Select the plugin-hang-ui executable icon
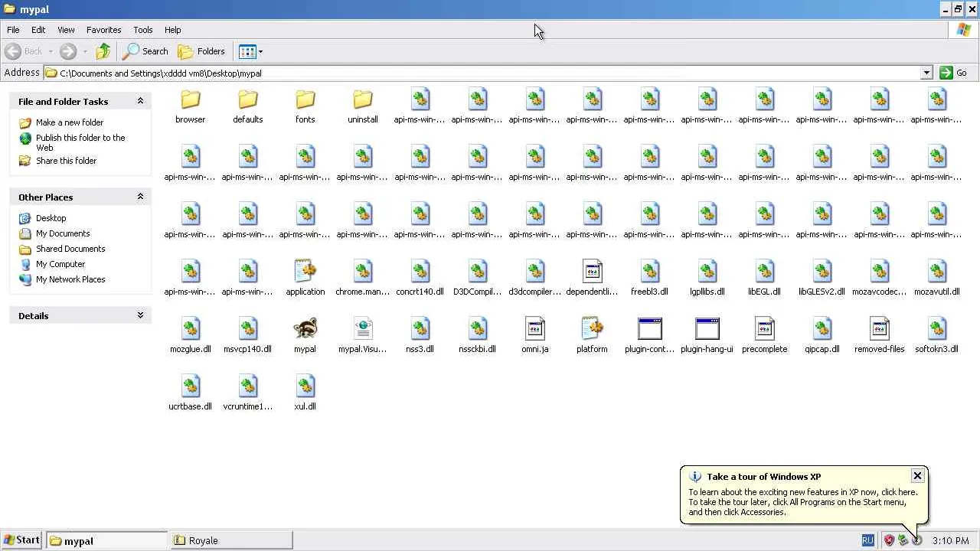Image resolution: width=980 pixels, height=551 pixels. click(707, 329)
